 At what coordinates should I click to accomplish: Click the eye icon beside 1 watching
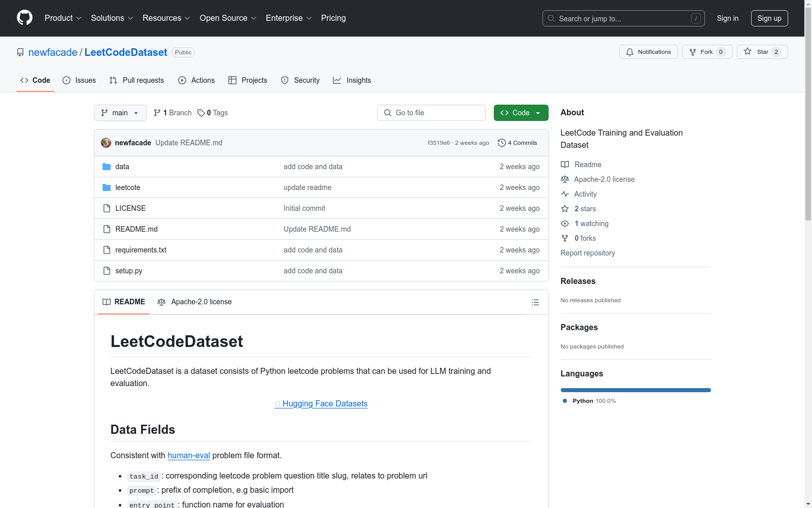click(565, 224)
